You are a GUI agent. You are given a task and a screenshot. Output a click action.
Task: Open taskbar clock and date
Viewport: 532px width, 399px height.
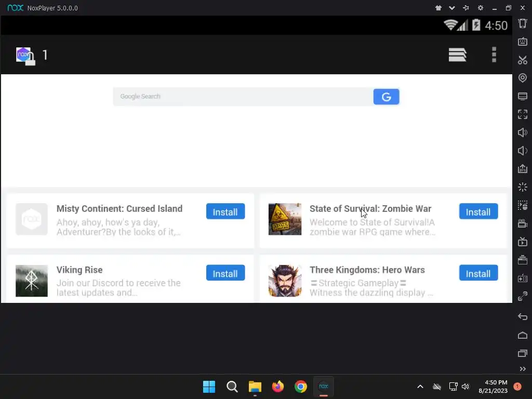click(493, 387)
